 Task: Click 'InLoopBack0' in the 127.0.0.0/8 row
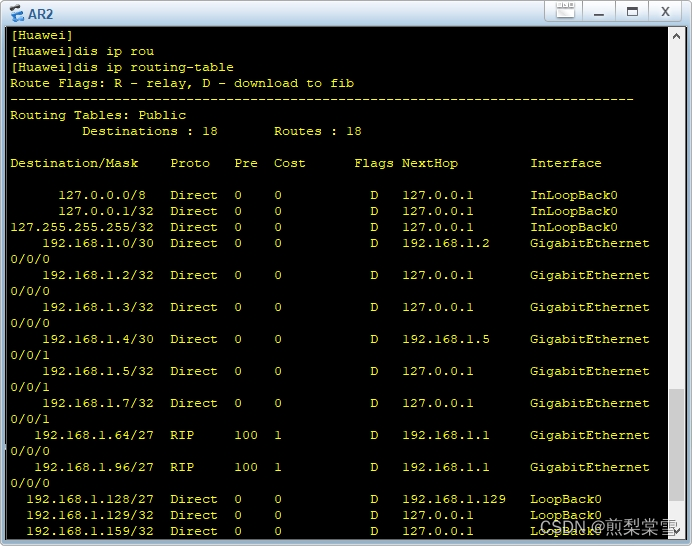574,195
